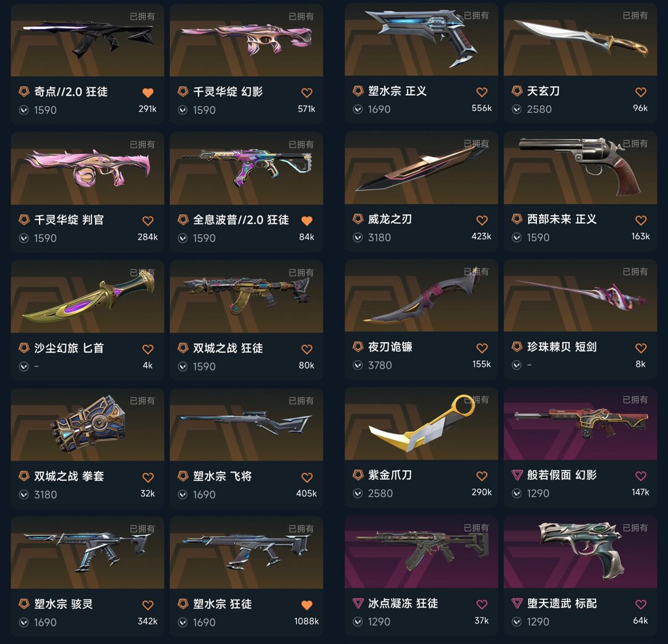This screenshot has width=668, height=644.
Task: Favorite the 千灵华绽 幻影 skin heart
Action: point(307,93)
